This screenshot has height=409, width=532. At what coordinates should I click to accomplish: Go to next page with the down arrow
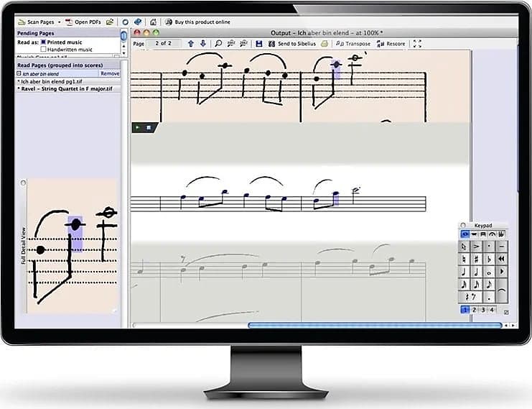203,43
